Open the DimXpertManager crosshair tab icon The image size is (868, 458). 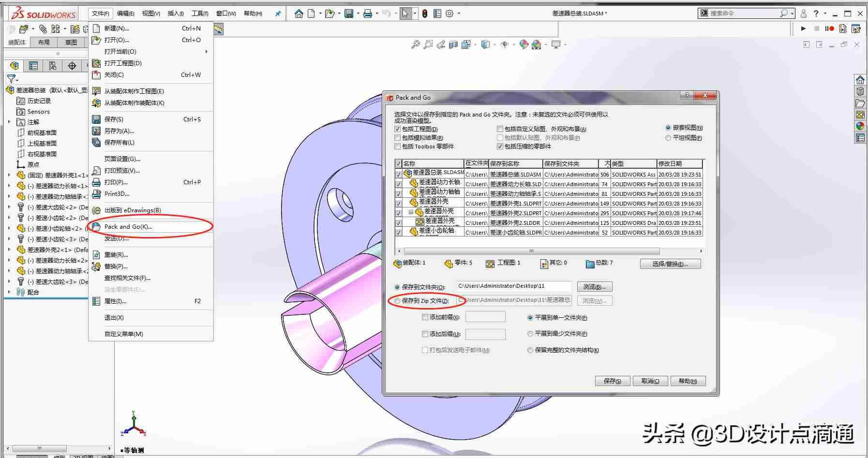(x=72, y=66)
